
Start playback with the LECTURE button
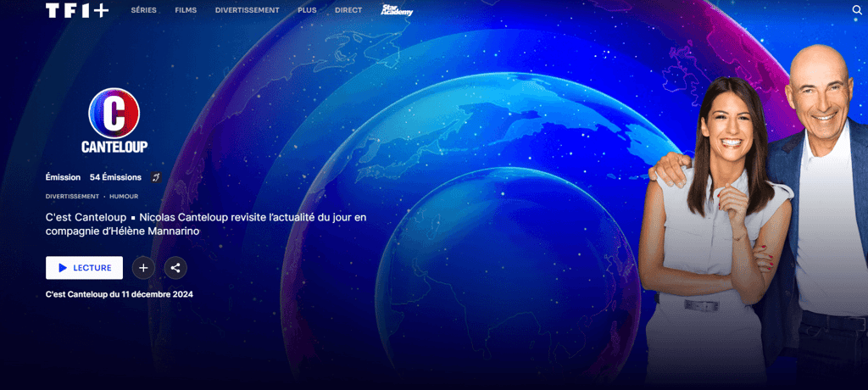(x=84, y=268)
